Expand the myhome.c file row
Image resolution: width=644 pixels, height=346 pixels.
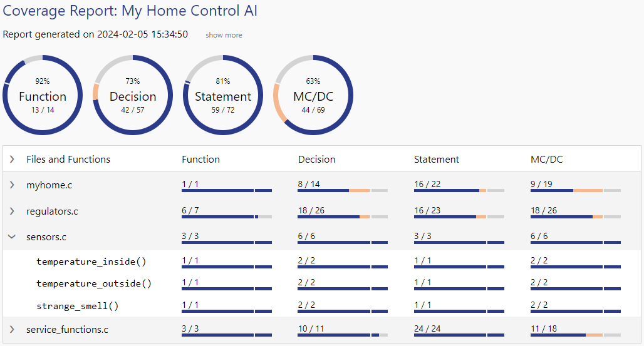coord(12,185)
